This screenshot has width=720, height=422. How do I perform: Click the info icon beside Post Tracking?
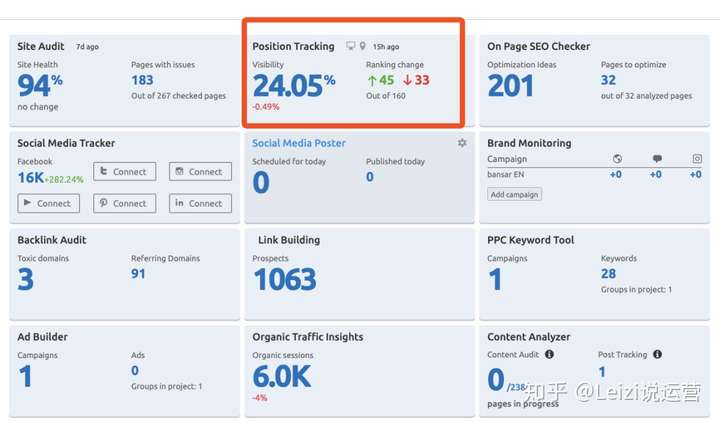(658, 354)
